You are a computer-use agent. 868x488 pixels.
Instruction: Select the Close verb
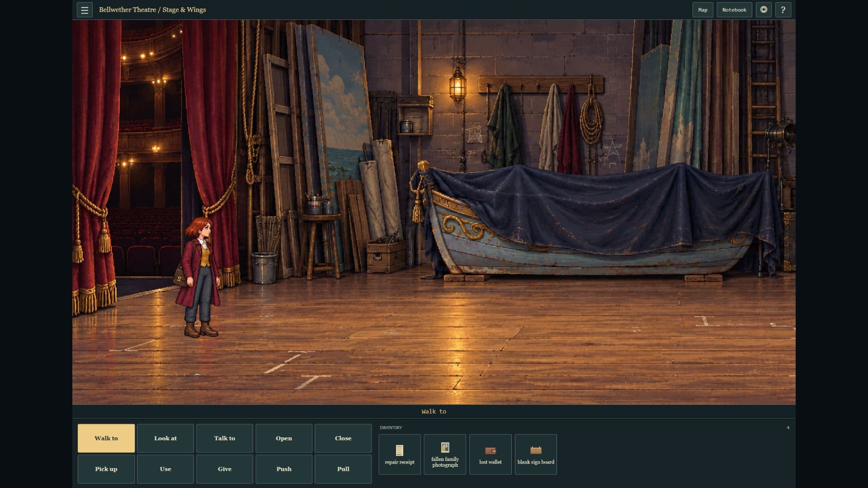pos(343,438)
